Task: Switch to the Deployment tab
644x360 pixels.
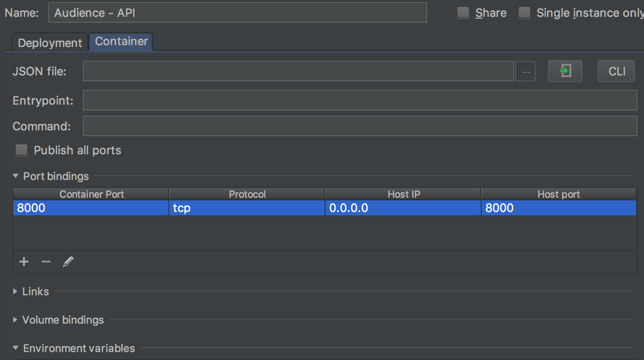Action: coord(50,43)
